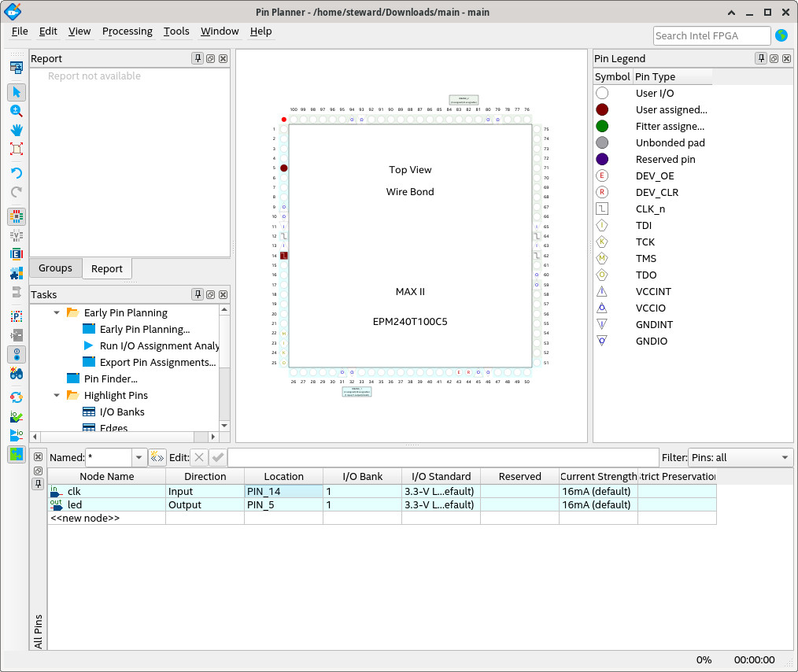Click the PIN_14 location cell for clk
Viewport: 798px width, 672px height.
(283, 491)
